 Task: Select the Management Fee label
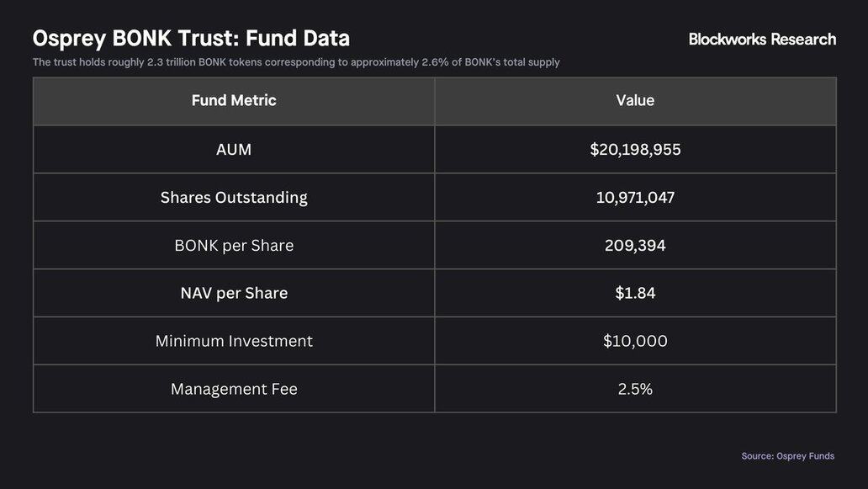click(x=234, y=390)
